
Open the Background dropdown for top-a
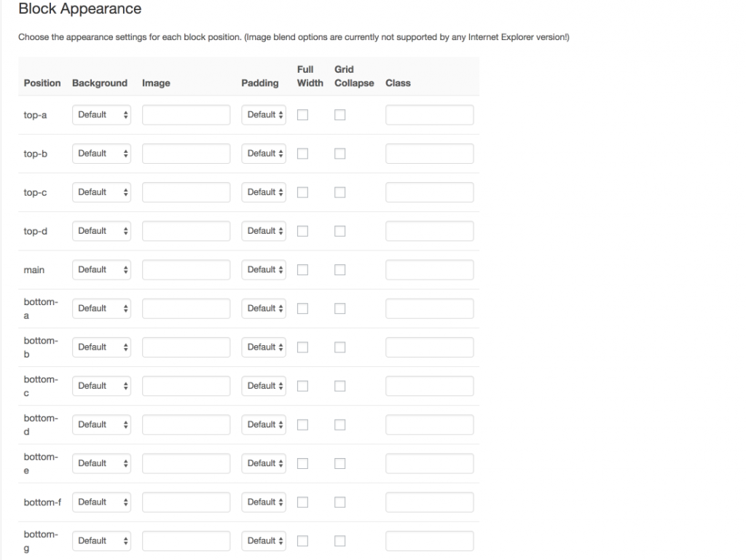coord(101,114)
